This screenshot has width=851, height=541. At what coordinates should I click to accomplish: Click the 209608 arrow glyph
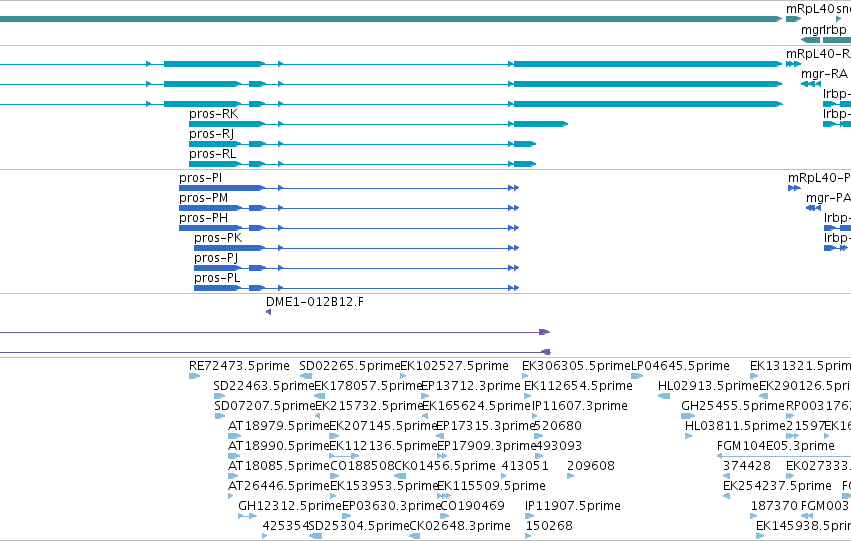click(570, 476)
